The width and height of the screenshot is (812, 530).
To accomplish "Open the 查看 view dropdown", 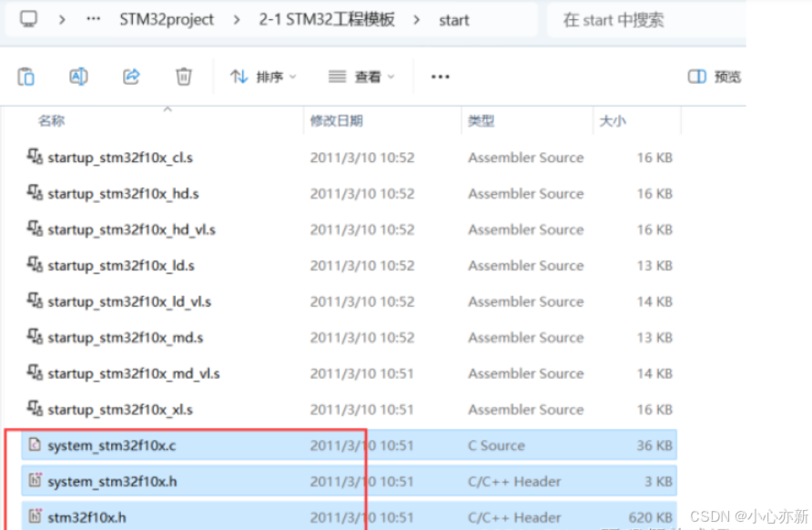I will tap(361, 76).
